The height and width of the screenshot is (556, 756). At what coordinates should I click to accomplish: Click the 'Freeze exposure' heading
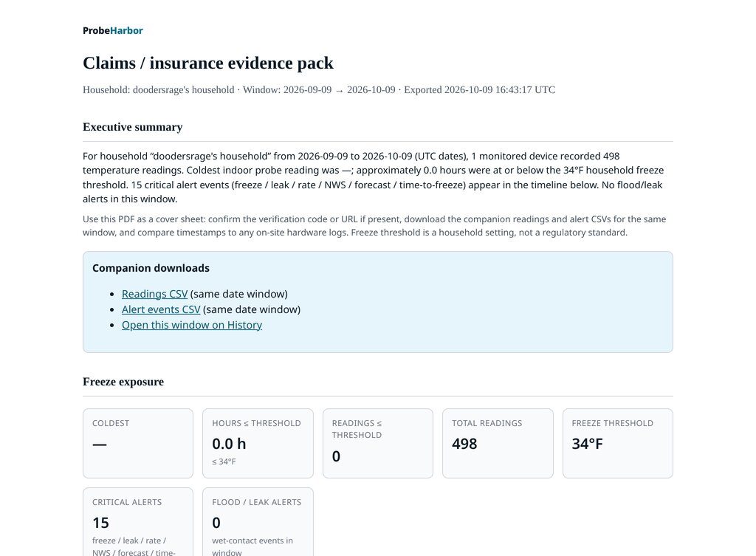123,382
